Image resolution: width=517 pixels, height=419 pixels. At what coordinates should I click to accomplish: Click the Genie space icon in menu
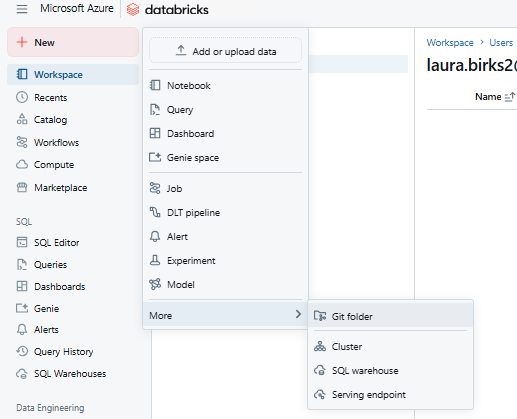pyautogui.click(x=155, y=157)
